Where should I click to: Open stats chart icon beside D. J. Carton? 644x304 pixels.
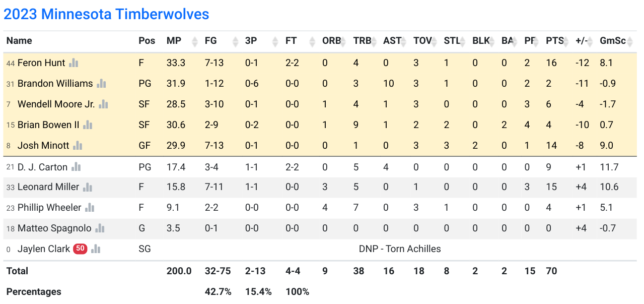76,166
